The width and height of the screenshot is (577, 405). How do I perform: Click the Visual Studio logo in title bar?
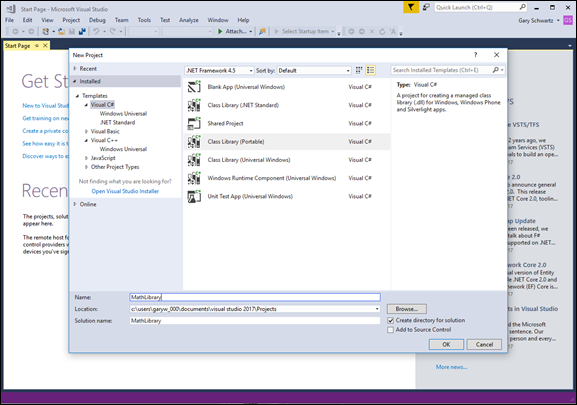[x=11, y=8]
